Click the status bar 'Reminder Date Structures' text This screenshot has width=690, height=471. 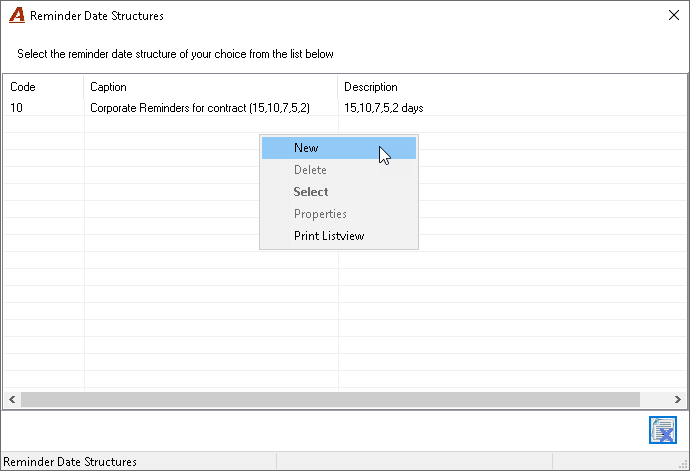[70, 462]
